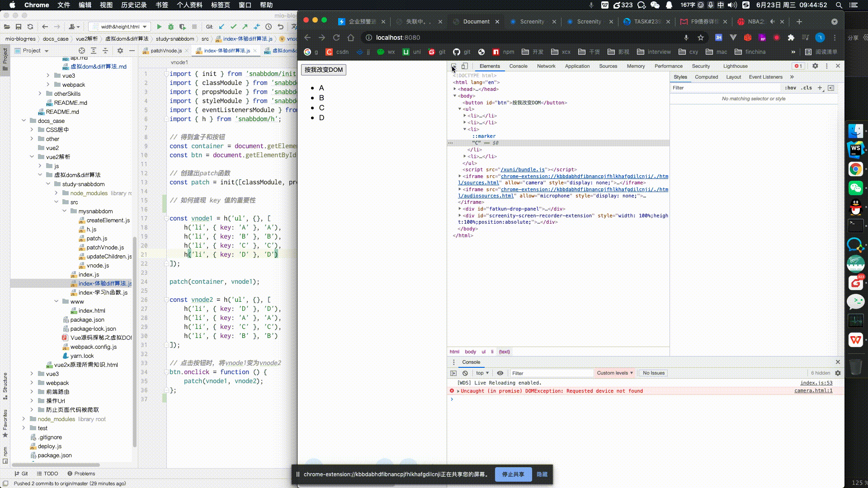Open the /xuni/bundle.js script link
Screen dimensions: 868x488
click(x=523, y=170)
